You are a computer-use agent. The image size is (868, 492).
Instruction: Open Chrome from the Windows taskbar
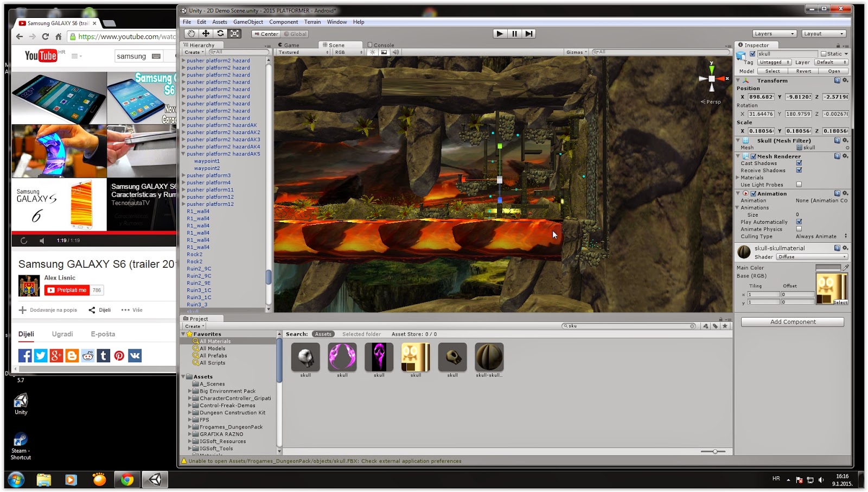(x=127, y=480)
